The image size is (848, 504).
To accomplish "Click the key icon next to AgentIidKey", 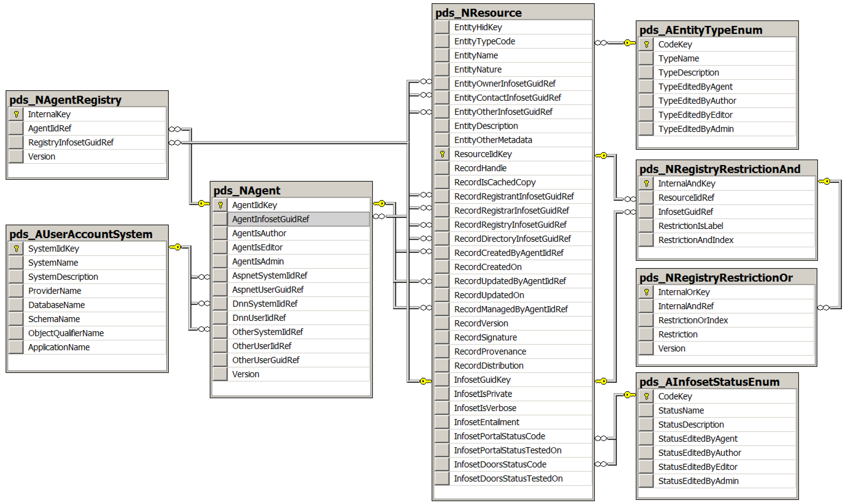I will [x=220, y=205].
